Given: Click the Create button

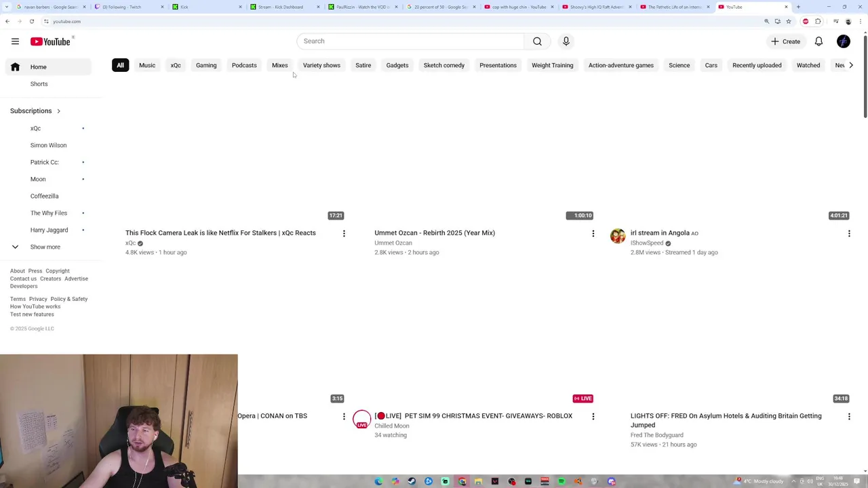Looking at the screenshot, I should (785, 41).
